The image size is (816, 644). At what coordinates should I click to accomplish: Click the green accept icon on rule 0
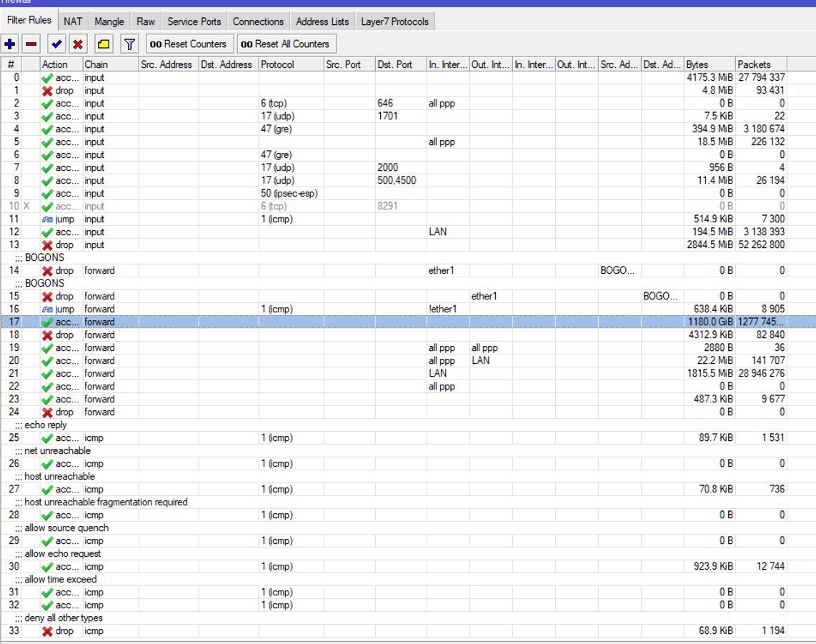47,78
